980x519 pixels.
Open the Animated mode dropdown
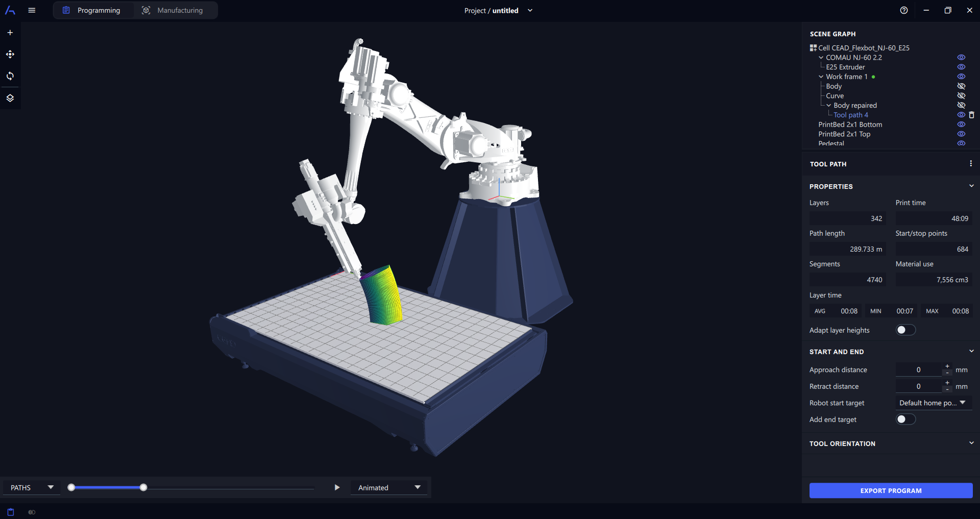389,487
